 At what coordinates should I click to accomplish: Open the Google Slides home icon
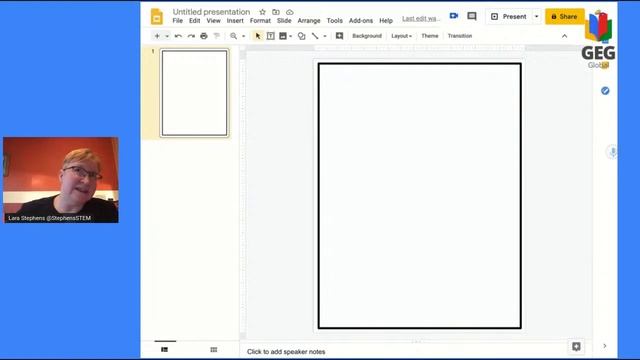point(157,17)
